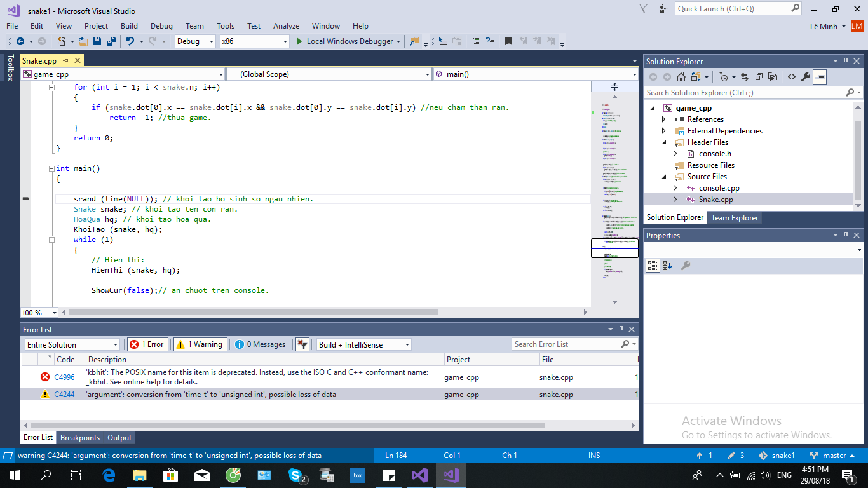Image resolution: width=868 pixels, height=488 pixels.
Task: Toggle the 0 Messages filter button
Action: (x=261, y=344)
